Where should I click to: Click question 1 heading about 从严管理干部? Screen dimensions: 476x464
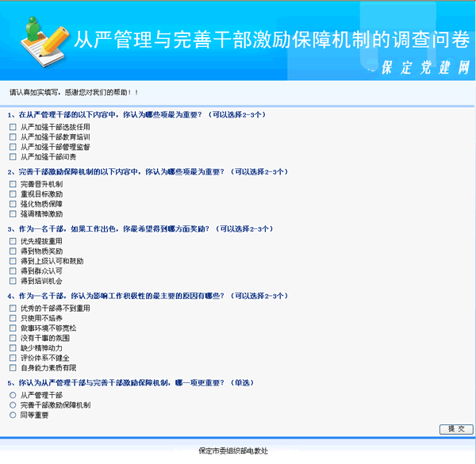coord(136,115)
